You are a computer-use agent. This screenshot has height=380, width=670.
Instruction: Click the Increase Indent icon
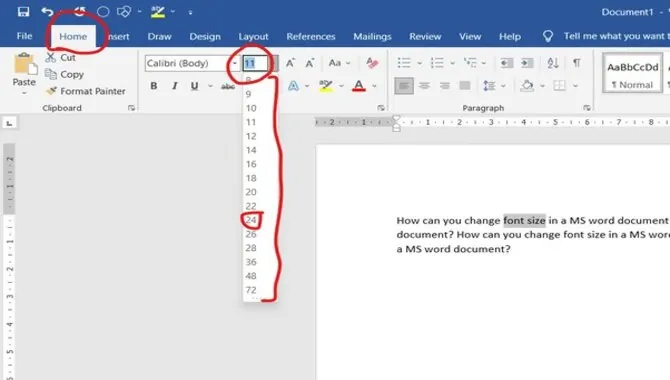[x=527, y=63]
